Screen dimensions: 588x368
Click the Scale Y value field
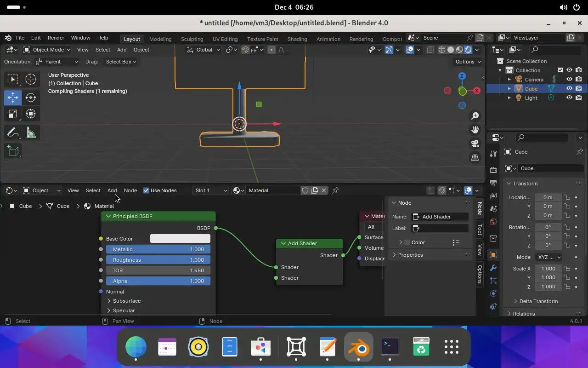[548, 278]
